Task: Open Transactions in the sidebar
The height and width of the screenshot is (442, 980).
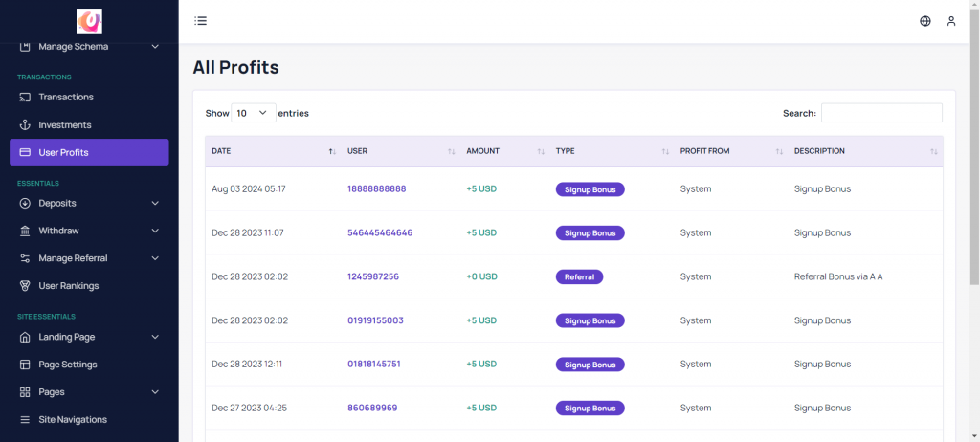Action: click(x=66, y=98)
